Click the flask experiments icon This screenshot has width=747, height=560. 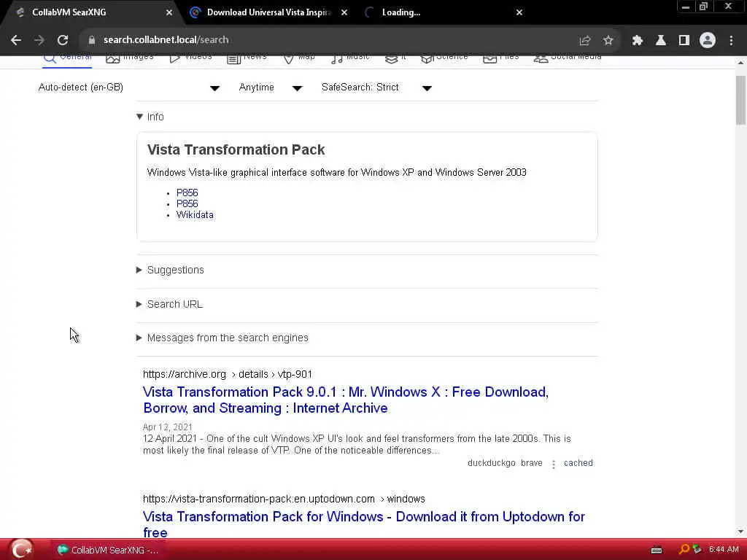coord(661,41)
